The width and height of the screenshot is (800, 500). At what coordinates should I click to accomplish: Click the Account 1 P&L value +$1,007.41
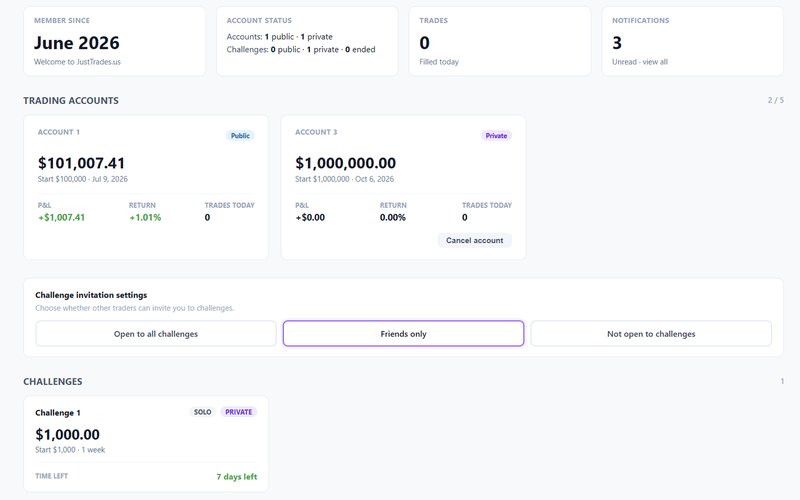click(x=61, y=217)
